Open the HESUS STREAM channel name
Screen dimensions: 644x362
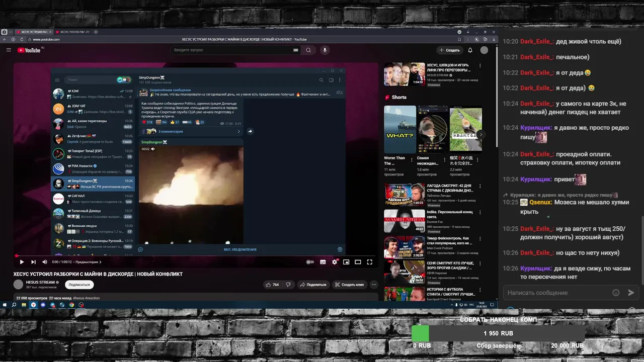coord(40,283)
